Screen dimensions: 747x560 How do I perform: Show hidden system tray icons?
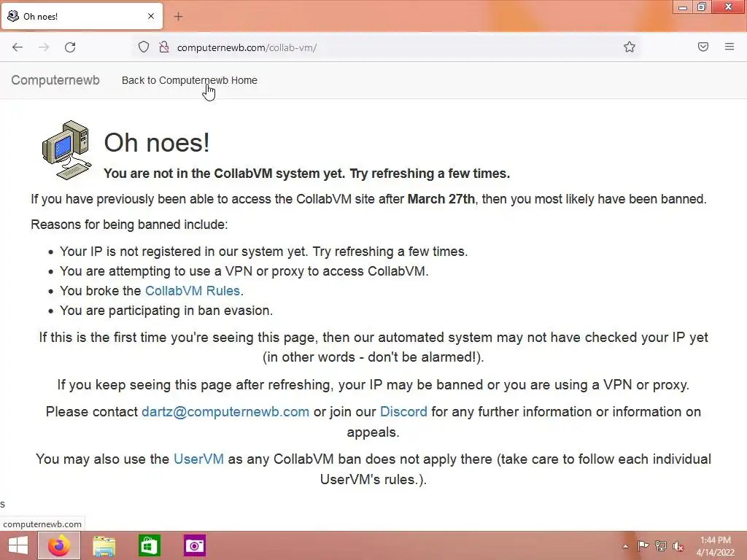pos(625,546)
